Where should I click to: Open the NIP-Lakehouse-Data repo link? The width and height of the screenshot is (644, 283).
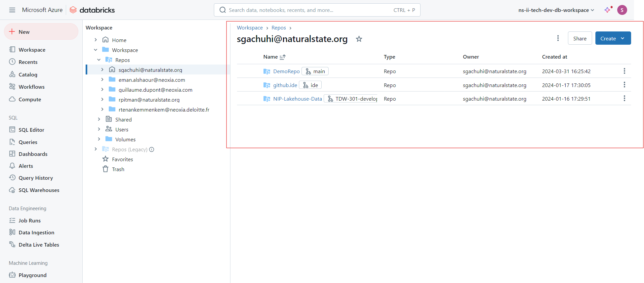point(298,99)
